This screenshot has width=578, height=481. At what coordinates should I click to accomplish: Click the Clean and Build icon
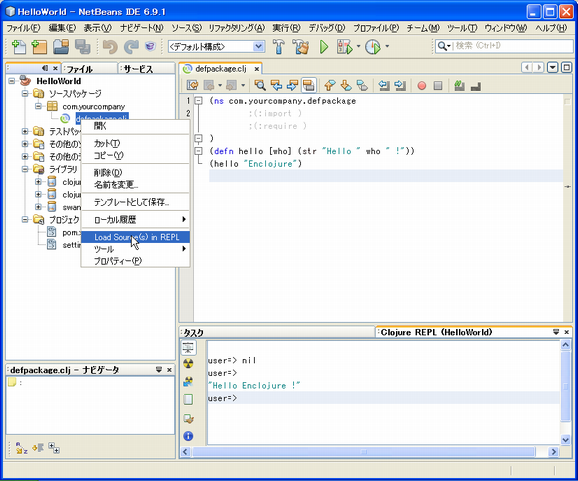(x=301, y=47)
